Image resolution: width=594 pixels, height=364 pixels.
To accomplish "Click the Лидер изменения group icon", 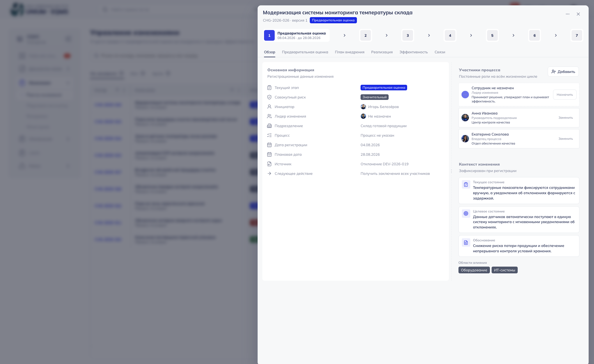I will [x=269, y=116].
